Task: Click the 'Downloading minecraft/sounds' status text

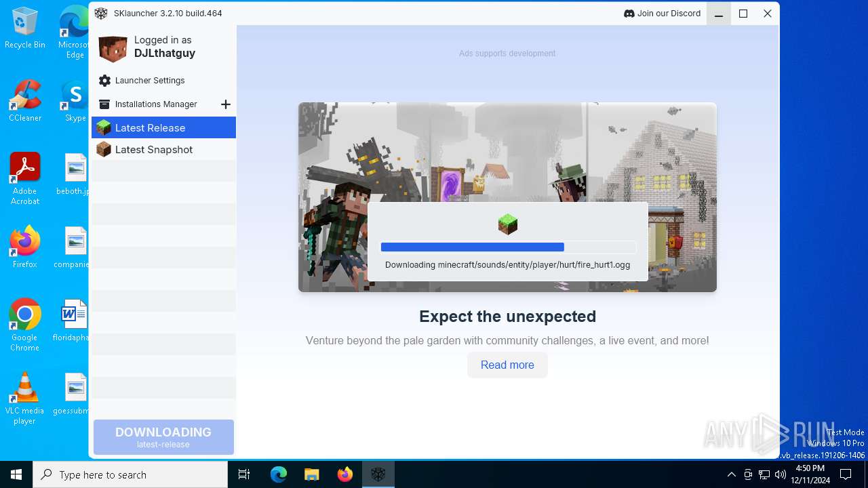Action: point(508,265)
